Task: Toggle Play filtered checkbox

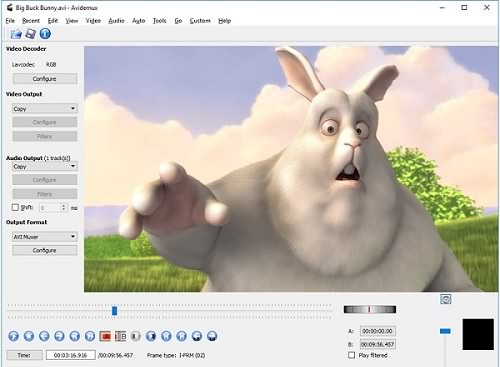Action: [351, 355]
